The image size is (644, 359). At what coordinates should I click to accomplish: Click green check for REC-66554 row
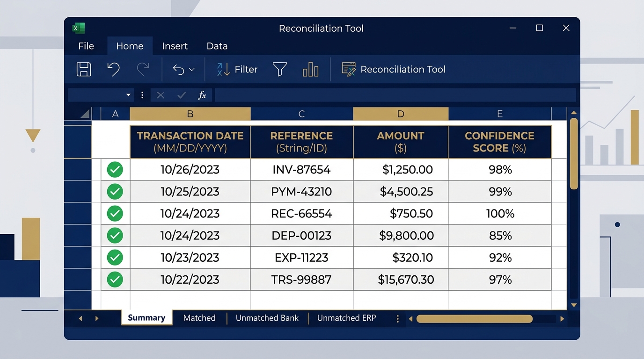[115, 214]
